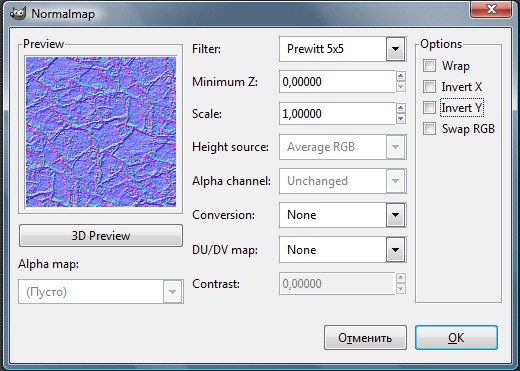Click the DU/DV map label
The width and height of the screenshot is (520, 371).
pos(225,250)
